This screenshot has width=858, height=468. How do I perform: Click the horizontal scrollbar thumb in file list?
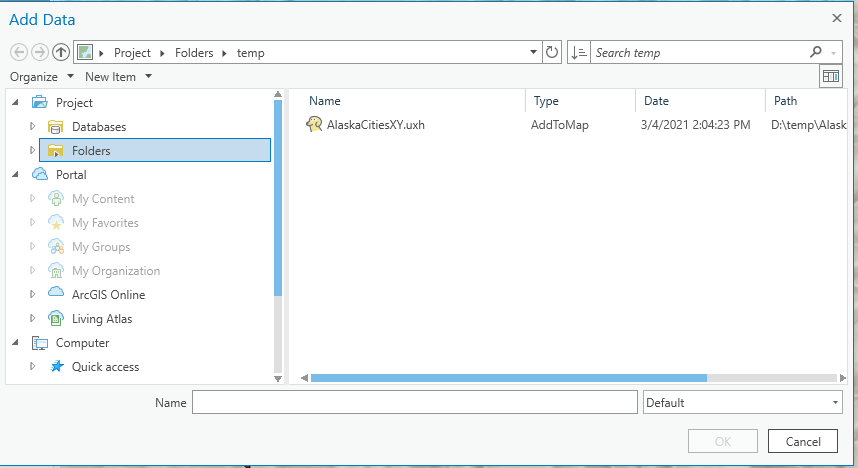point(509,378)
